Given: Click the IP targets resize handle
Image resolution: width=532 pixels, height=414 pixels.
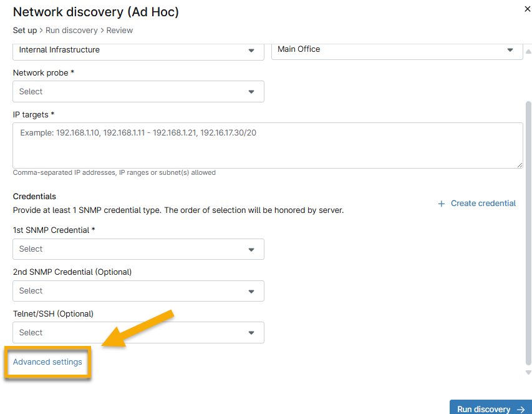Looking at the screenshot, I should (x=519, y=164).
